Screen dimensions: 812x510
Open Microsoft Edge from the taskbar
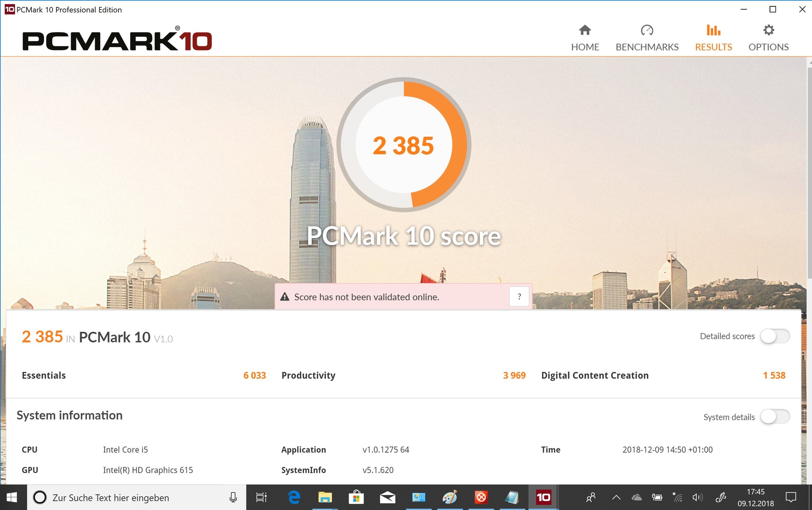click(x=294, y=497)
